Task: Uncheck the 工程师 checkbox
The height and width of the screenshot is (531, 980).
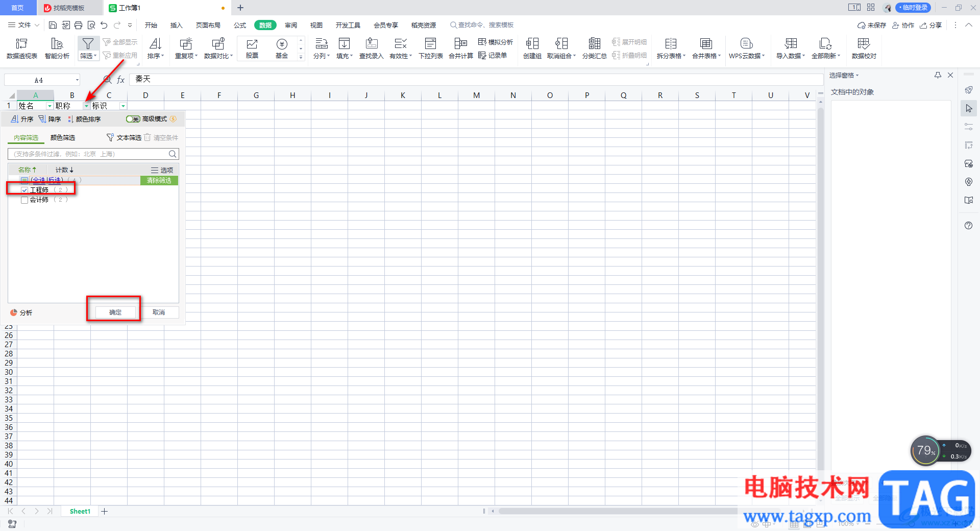Action: [x=24, y=190]
